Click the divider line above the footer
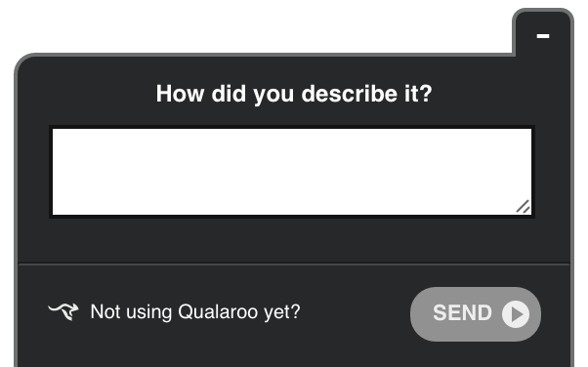The width and height of the screenshot is (588, 367). (294, 265)
